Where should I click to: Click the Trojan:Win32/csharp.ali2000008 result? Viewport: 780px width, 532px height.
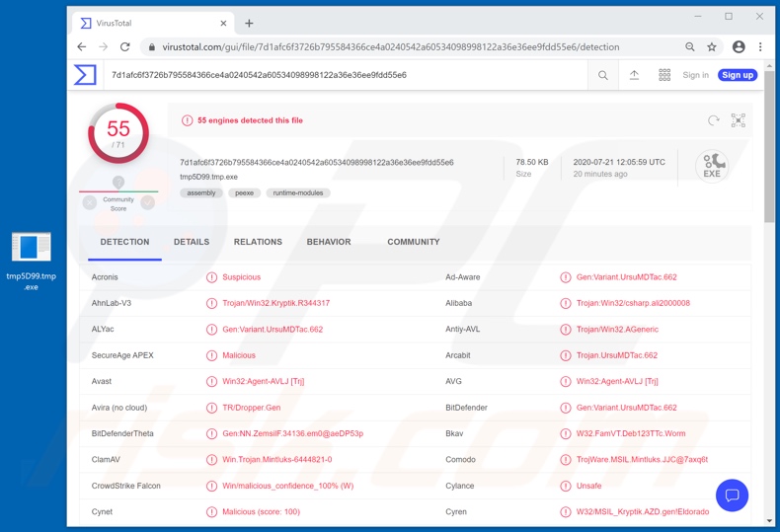[x=633, y=303]
